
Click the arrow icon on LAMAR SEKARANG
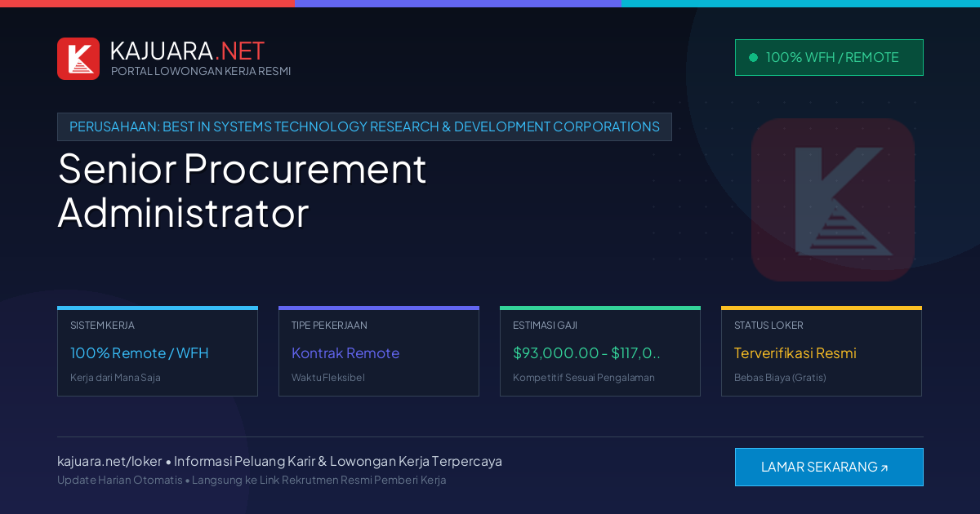(884, 468)
